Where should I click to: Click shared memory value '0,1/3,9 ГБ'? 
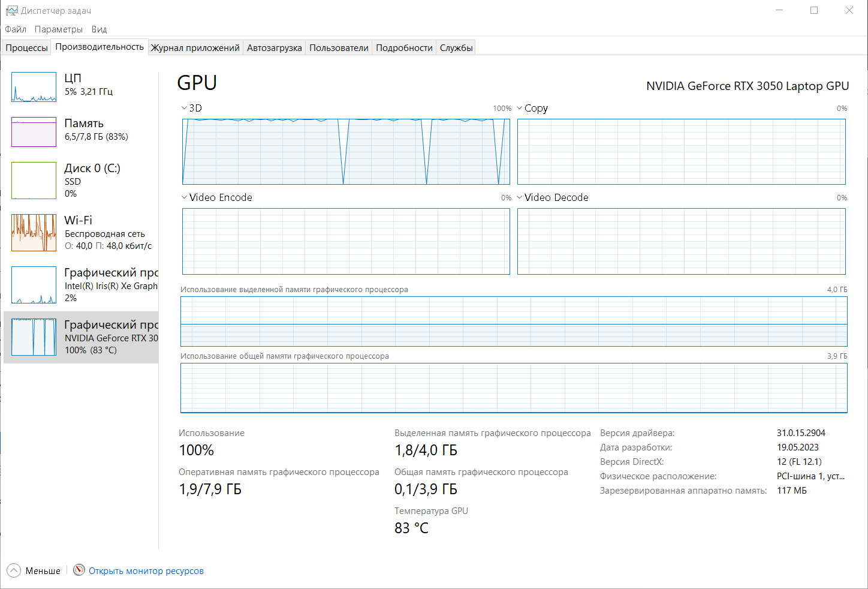point(426,489)
